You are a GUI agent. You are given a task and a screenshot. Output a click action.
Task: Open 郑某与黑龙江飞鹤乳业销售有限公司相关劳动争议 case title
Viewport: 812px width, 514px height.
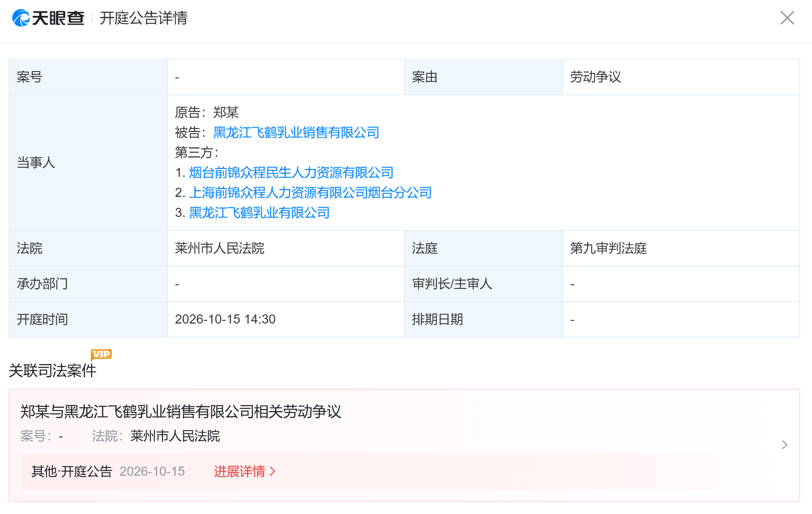[x=181, y=411]
